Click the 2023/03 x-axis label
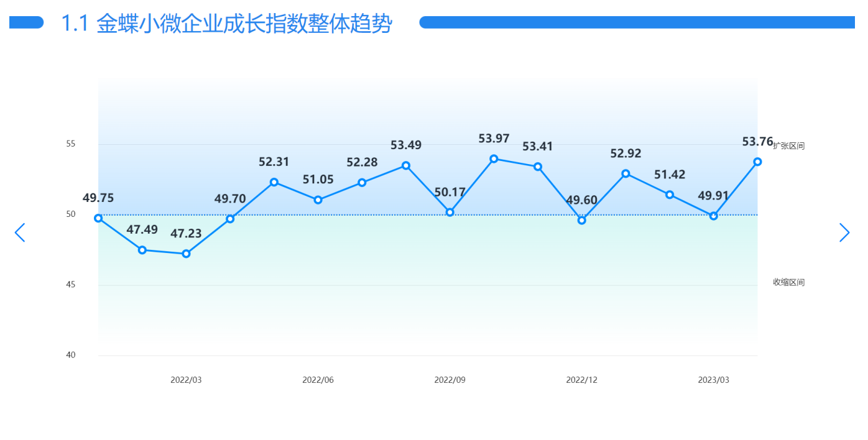The height and width of the screenshot is (440, 868). click(714, 380)
